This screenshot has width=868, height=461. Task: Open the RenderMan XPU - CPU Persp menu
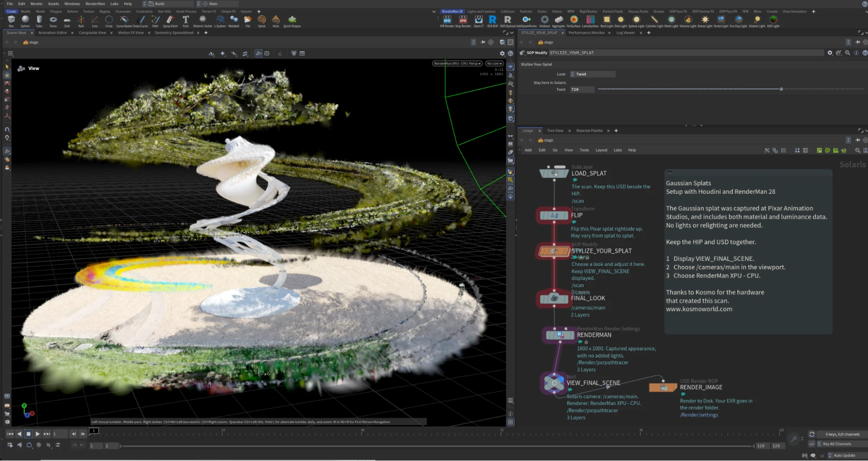(x=457, y=63)
